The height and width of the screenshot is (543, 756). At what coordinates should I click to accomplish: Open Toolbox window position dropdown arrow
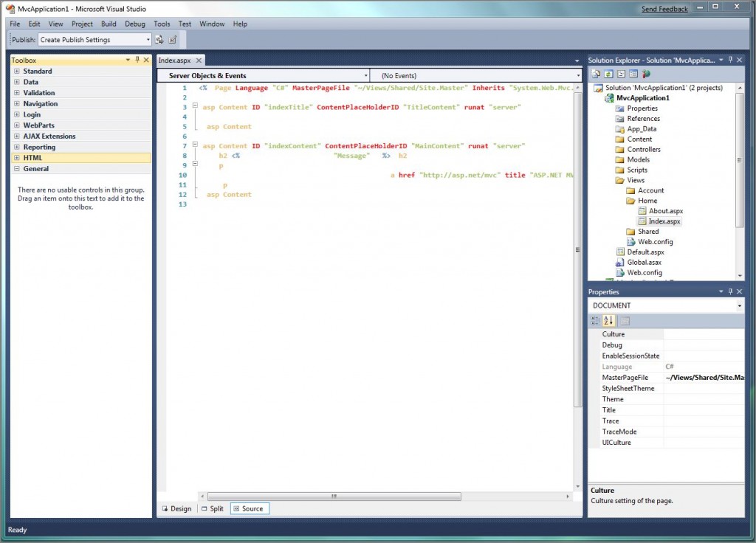[128, 60]
